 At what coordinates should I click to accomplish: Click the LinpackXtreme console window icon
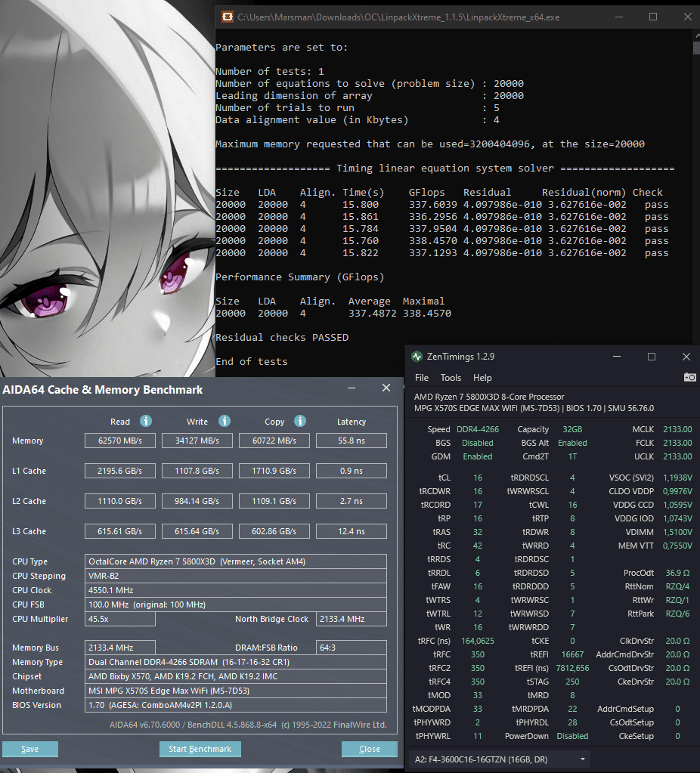(227, 17)
